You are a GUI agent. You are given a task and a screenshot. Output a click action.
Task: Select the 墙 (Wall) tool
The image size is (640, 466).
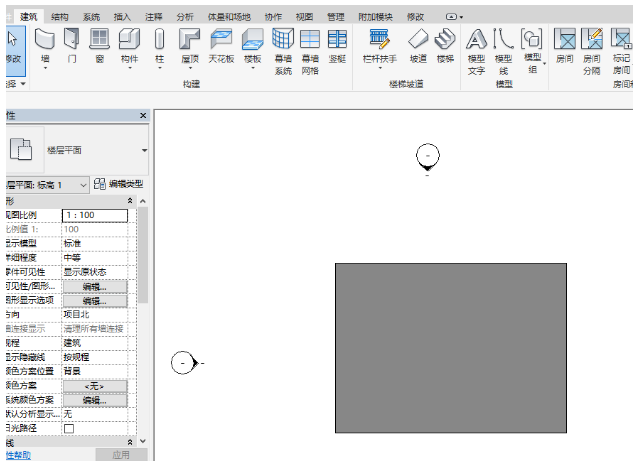(x=45, y=46)
